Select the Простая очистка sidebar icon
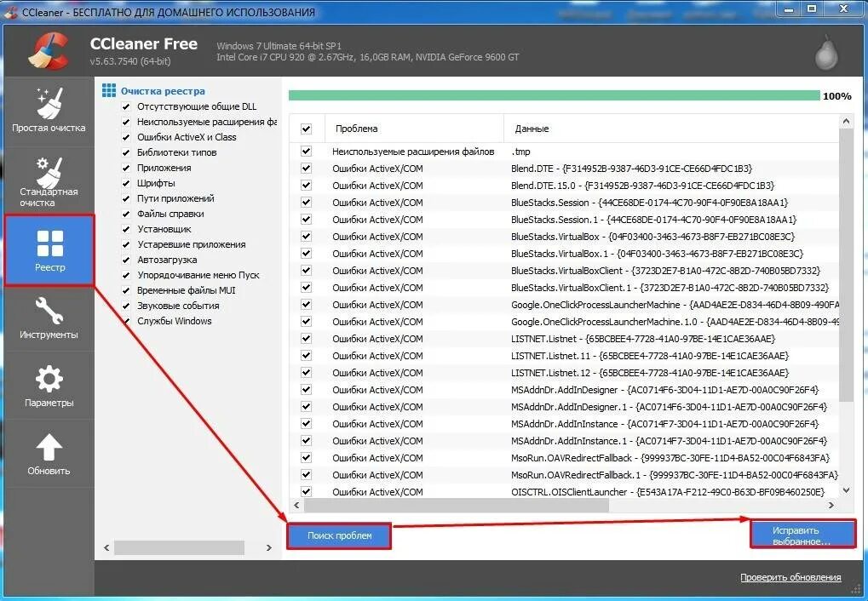Screen dimensions: 868x601 pos(49,109)
